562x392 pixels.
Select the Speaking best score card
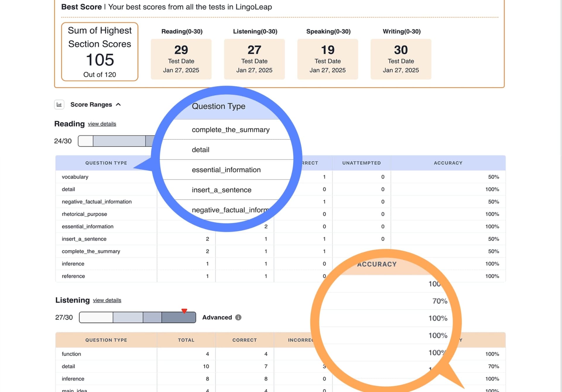pyautogui.click(x=327, y=59)
